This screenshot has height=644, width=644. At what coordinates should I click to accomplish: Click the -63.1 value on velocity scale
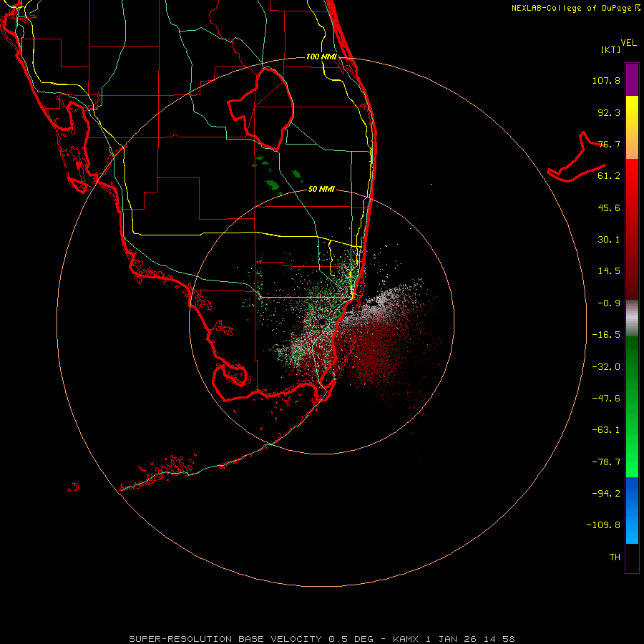pyautogui.click(x=606, y=430)
